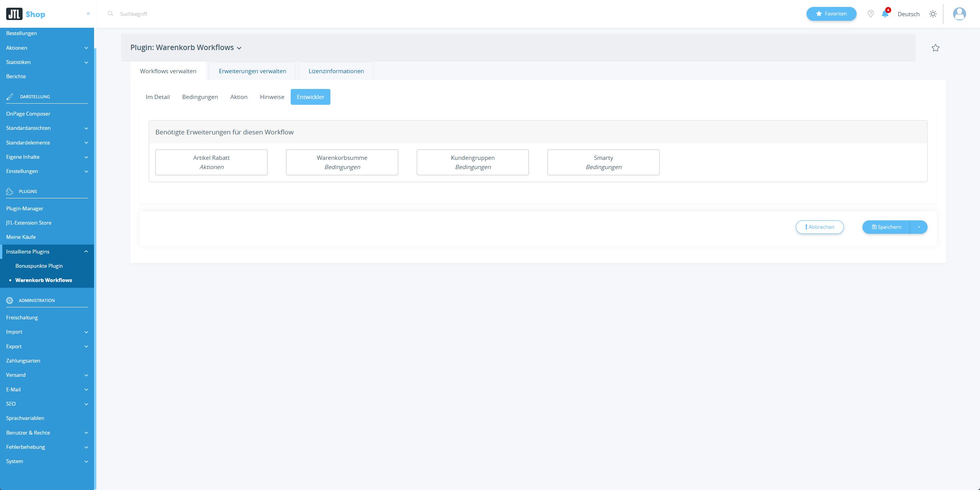This screenshot has height=490, width=980.
Task: Switch to Erweiterungen verwalten tab
Action: pyautogui.click(x=252, y=71)
